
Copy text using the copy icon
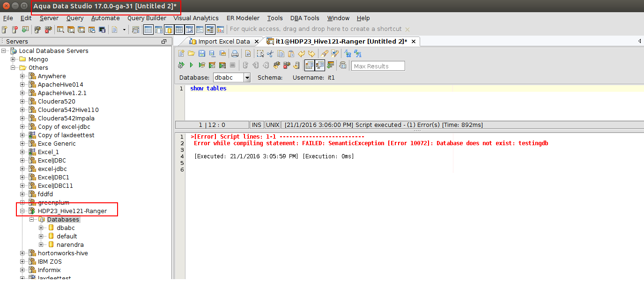click(x=281, y=53)
